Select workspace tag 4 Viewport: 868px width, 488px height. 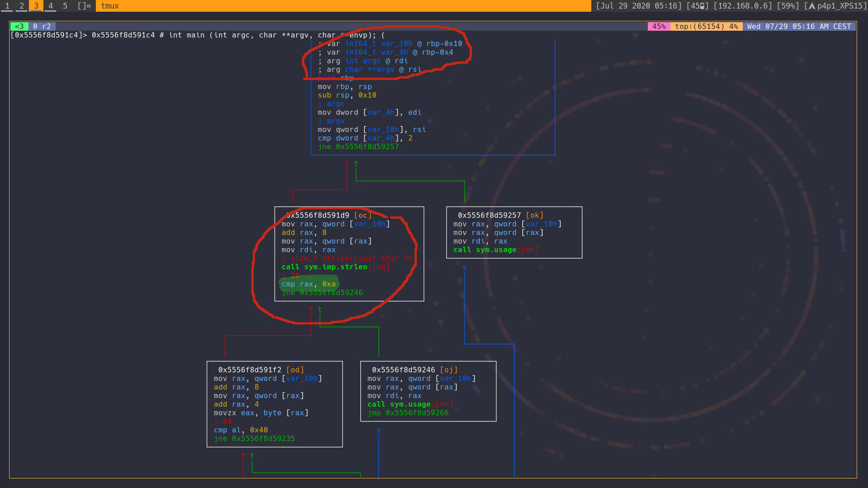point(50,6)
